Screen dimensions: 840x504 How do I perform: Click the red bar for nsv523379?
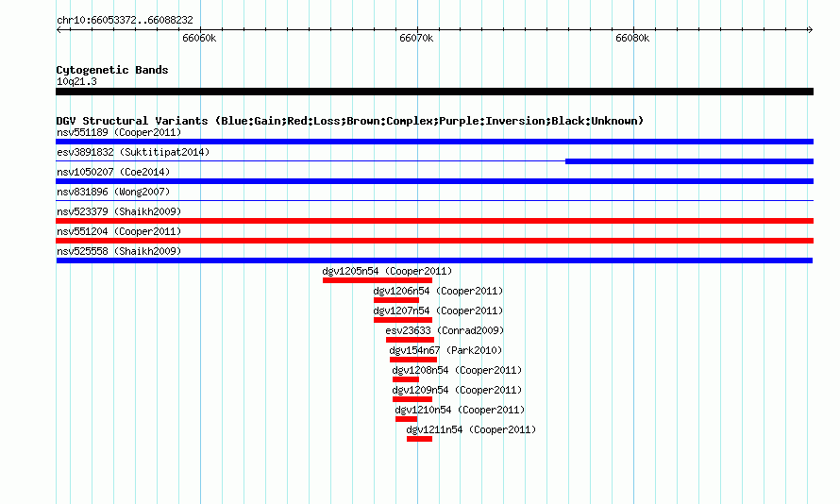(x=434, y=221)
